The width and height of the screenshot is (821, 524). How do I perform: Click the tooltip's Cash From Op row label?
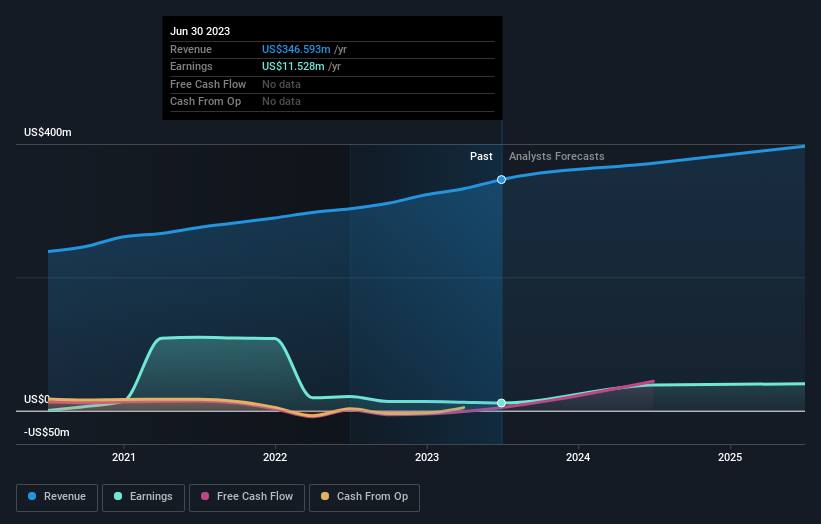click(205, 102)
